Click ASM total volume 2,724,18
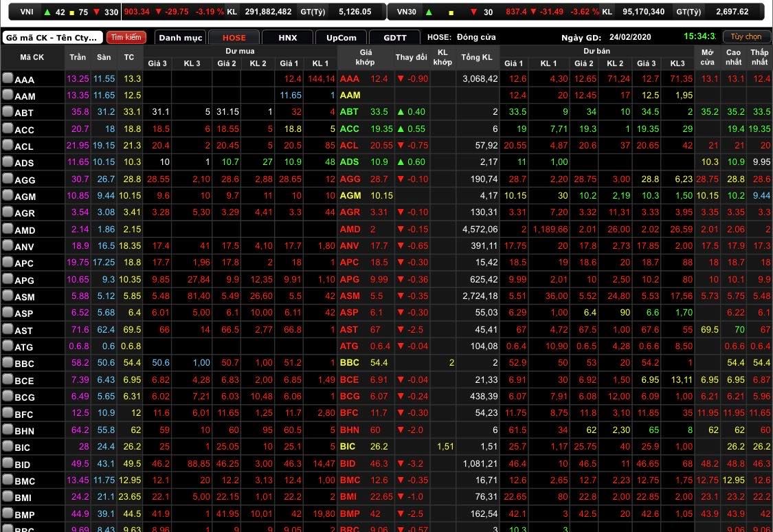 (x=480, y=296)
